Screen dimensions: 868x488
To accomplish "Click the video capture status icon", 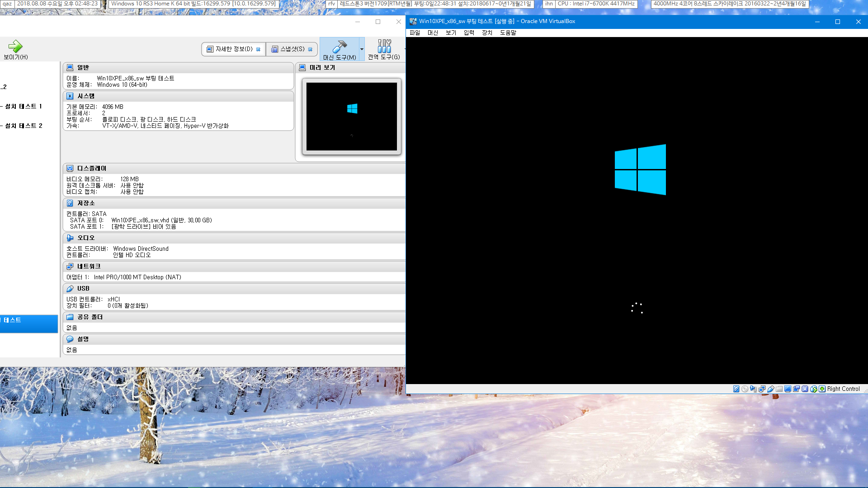I will [796, 389].
